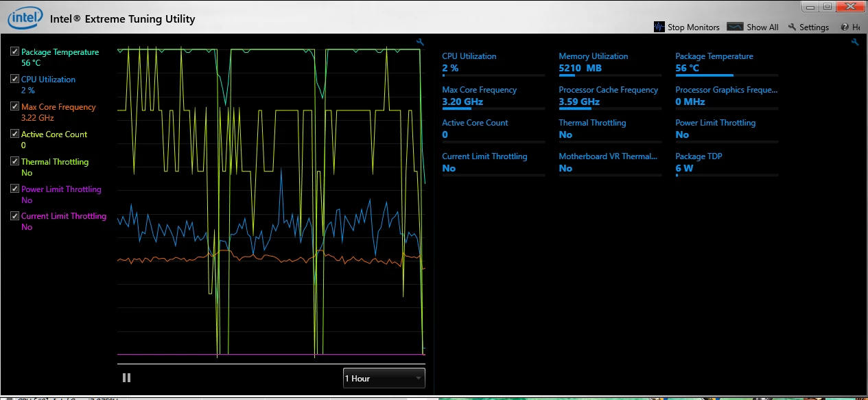Screen dimensions: 868x400
Task: Click Max Core Frequency monitor bar
Action: click(x=493, y=108)
